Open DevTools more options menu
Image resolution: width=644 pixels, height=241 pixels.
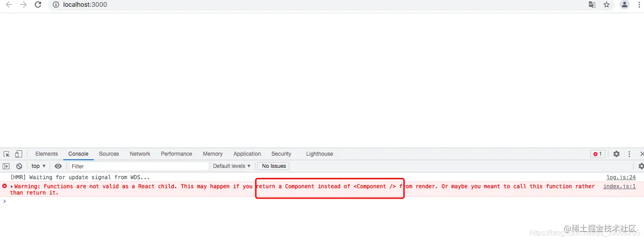pyautogui.click(x=629, y=154)
